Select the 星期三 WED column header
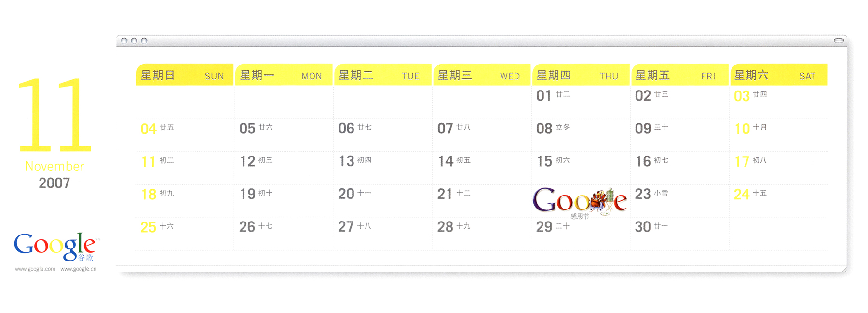This screenshot has height=313, width=868. (x=482, y=75)
